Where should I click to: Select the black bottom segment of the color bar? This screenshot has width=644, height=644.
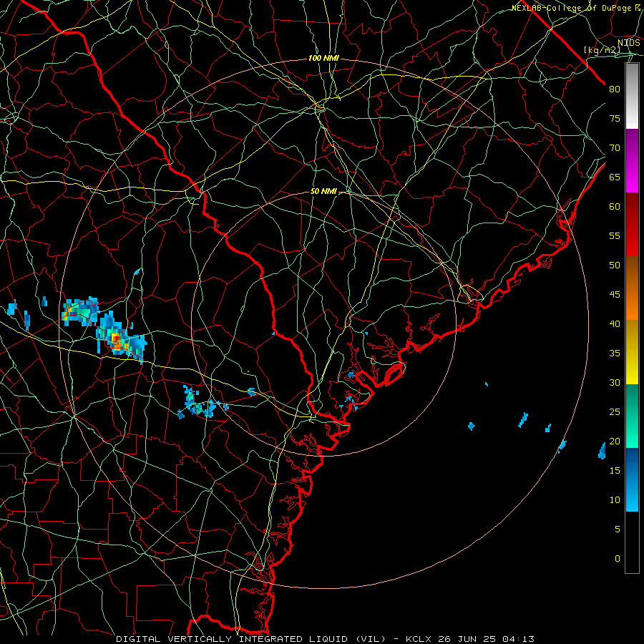tap(632, 542)
